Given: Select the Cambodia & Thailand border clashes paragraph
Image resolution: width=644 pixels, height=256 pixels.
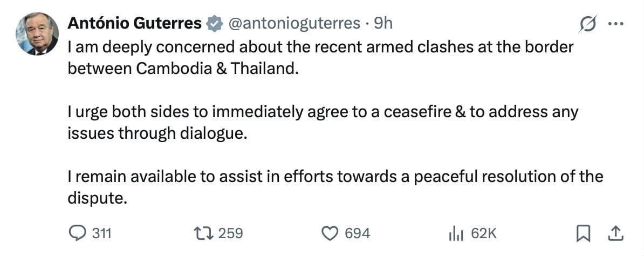Looking at the screenshot, I should click(x=320, y=58).
